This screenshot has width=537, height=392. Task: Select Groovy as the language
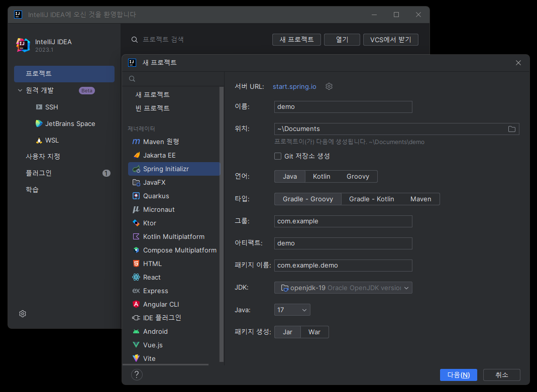[358, 177]
